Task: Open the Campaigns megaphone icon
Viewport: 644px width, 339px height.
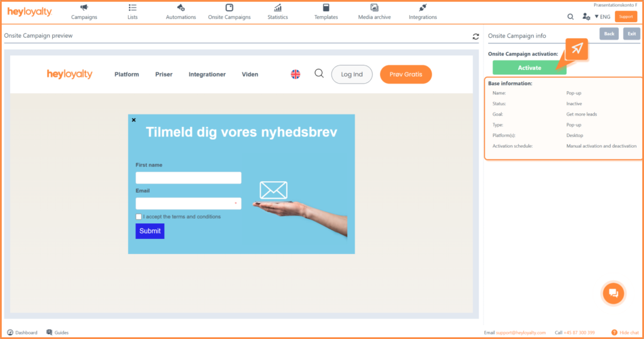Action: click(x=84, y=8)
